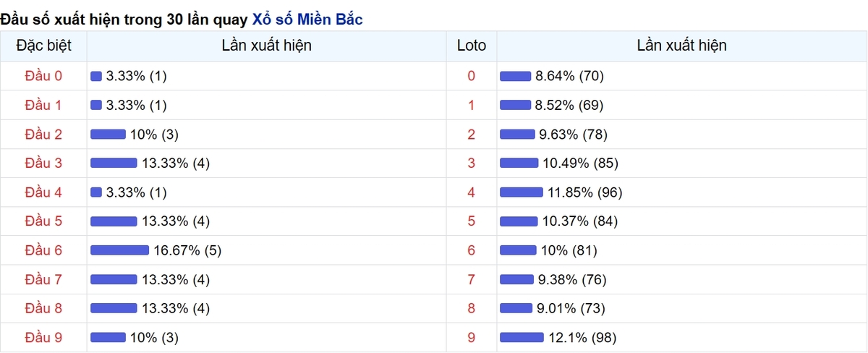
Task: Select the Đầu 8 row label
Action: [43, 308]
